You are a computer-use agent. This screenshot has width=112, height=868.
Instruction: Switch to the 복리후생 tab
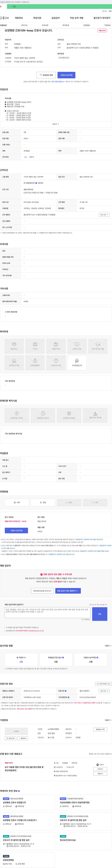(x=66, y=25)
